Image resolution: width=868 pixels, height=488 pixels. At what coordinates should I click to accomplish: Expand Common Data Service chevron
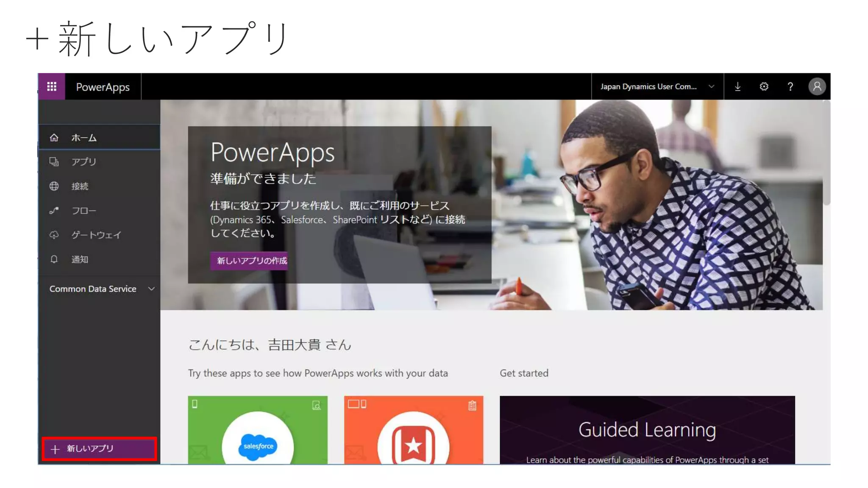pos(151,289)
